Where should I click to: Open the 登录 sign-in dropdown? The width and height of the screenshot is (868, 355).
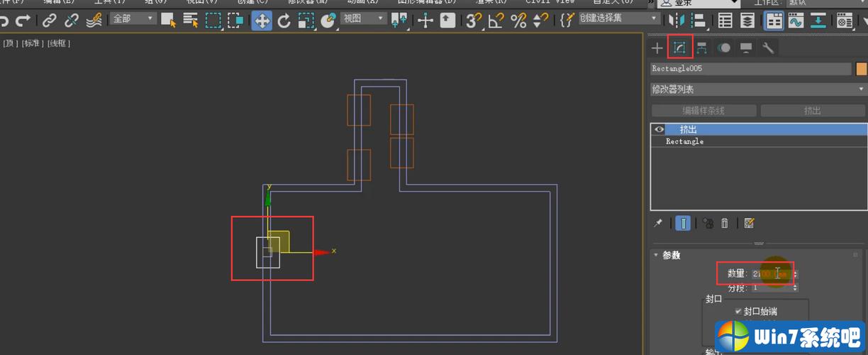(699, 3)
